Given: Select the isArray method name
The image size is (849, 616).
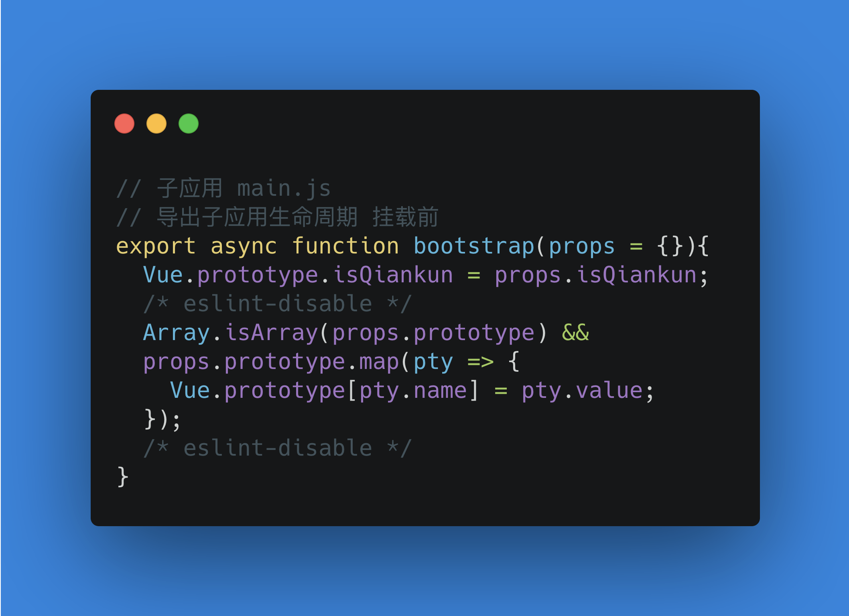Looking at the screenshot, I should (272, 333).
